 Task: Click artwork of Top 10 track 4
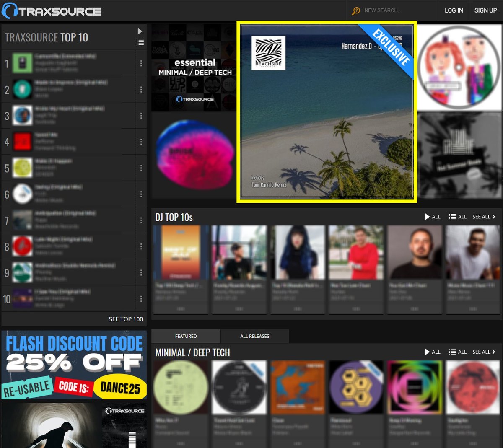click(x=22, y=142)
